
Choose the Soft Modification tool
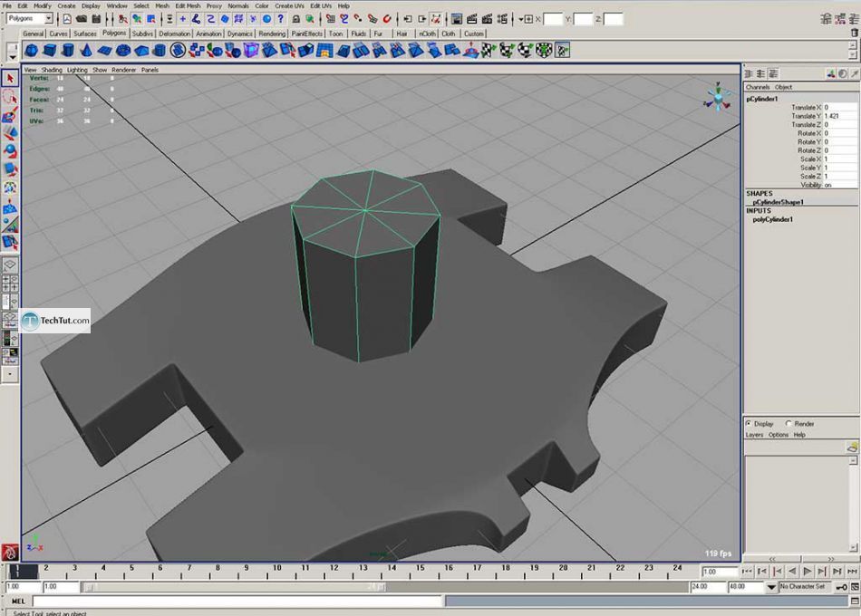(x=9, y=207)
